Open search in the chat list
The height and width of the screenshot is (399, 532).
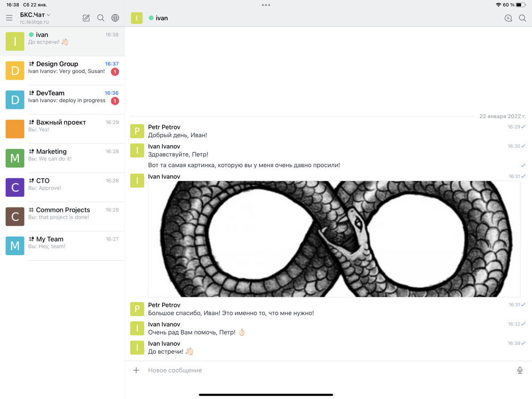tap(101, 18)
